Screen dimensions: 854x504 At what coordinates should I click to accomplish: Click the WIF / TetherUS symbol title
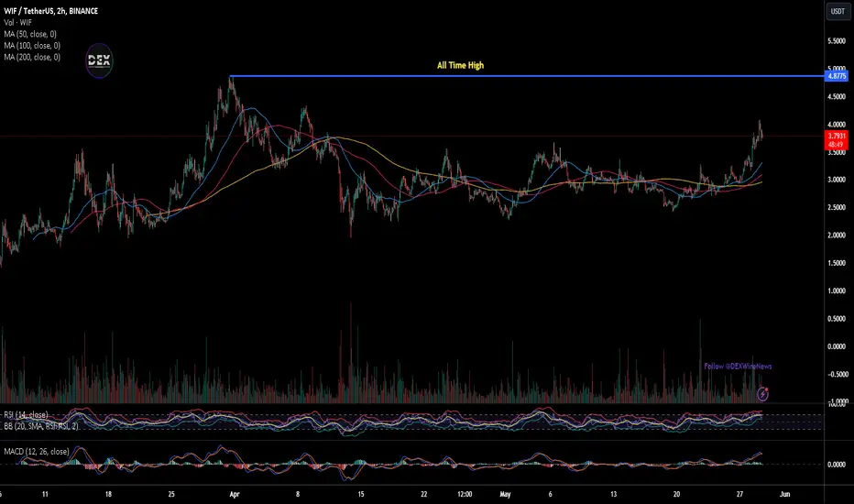[x=50, y=11]
